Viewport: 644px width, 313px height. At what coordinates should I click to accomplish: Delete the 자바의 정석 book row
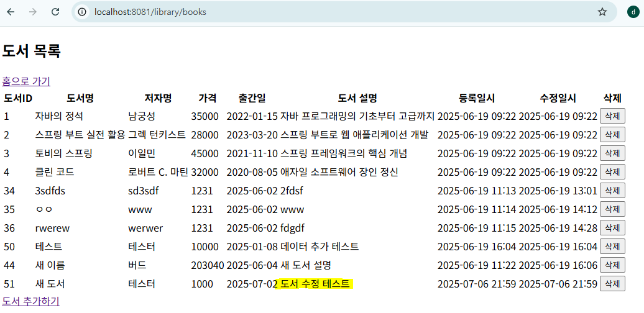point(612,116)
